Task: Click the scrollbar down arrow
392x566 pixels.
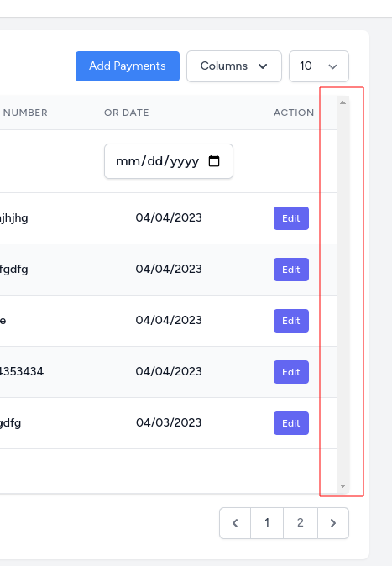Action: tap(343, 486)
